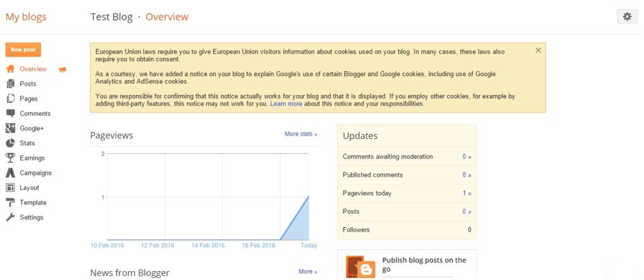Click the 14 Feb 2016 axis label
Screen dimensions: 644x280
click(x=208, y=245)
